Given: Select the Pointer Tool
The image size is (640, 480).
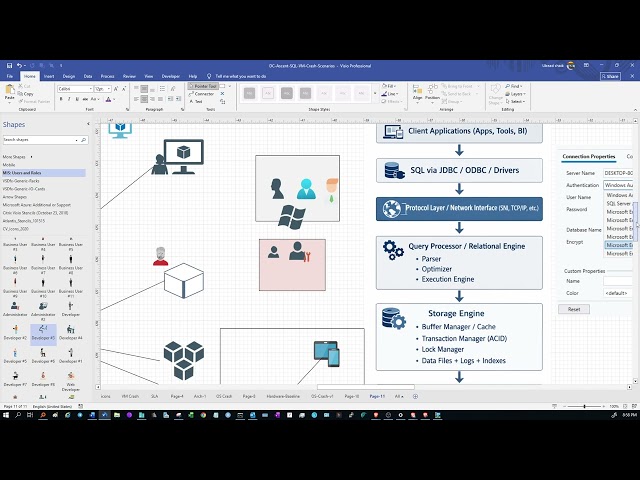Looking at the screenshot, I should point(203,86).
